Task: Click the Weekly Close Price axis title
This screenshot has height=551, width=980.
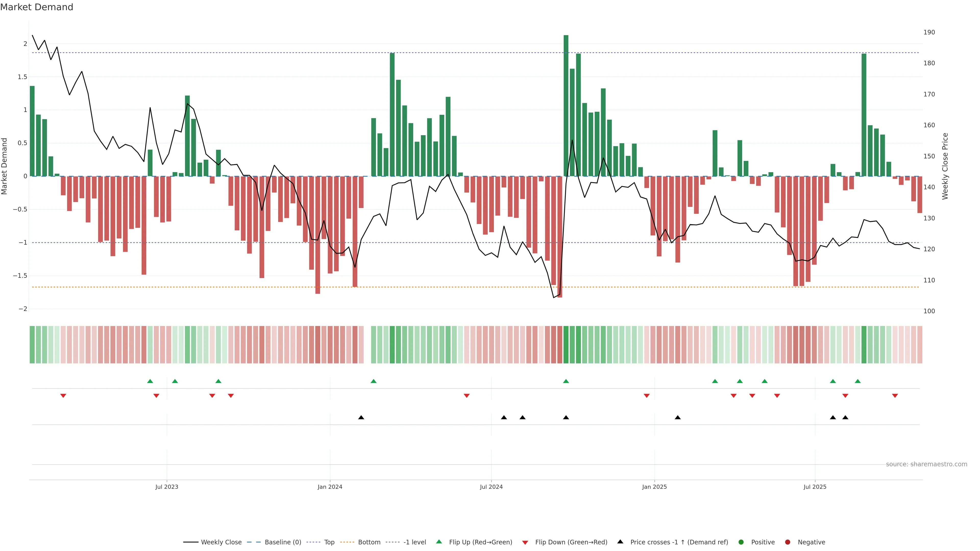Action: (945, 166)
